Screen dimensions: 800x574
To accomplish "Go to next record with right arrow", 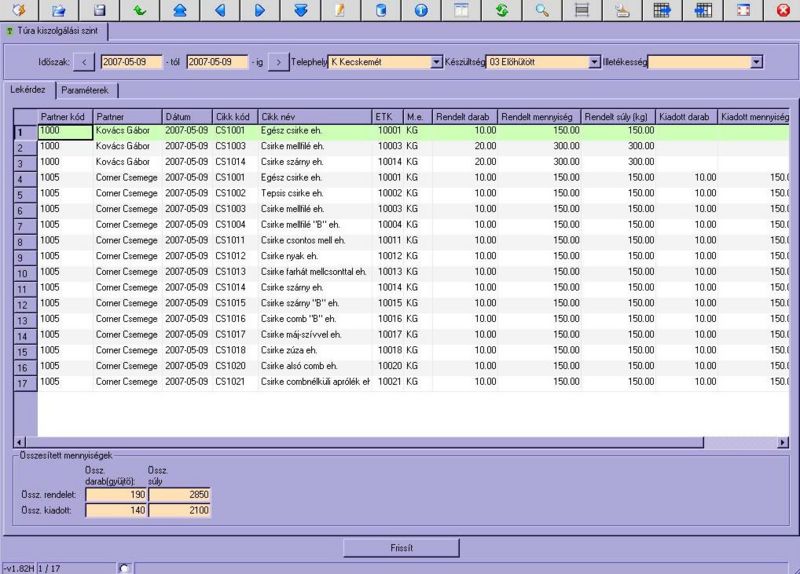I will click(260, 10).
